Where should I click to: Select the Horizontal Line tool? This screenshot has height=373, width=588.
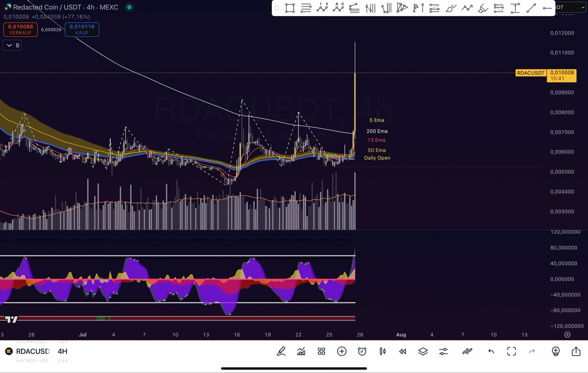click(548, 8)
